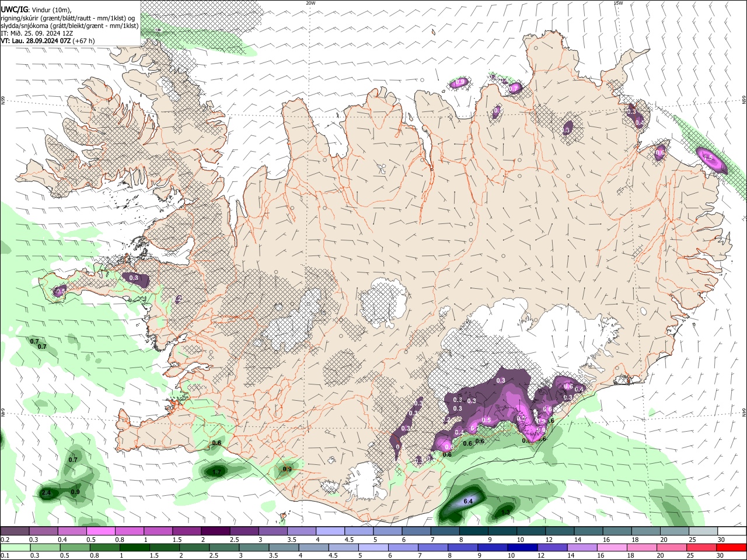
Task: Select the snow scale swatch for 0.8
Action: (x=130, y=531)
